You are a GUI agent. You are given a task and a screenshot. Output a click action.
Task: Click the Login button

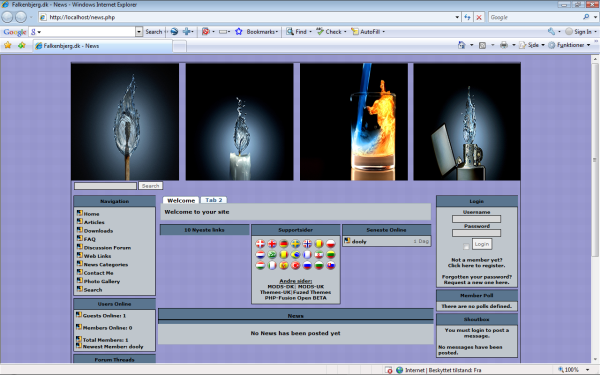pyautogui.click(x=482, y=244)
